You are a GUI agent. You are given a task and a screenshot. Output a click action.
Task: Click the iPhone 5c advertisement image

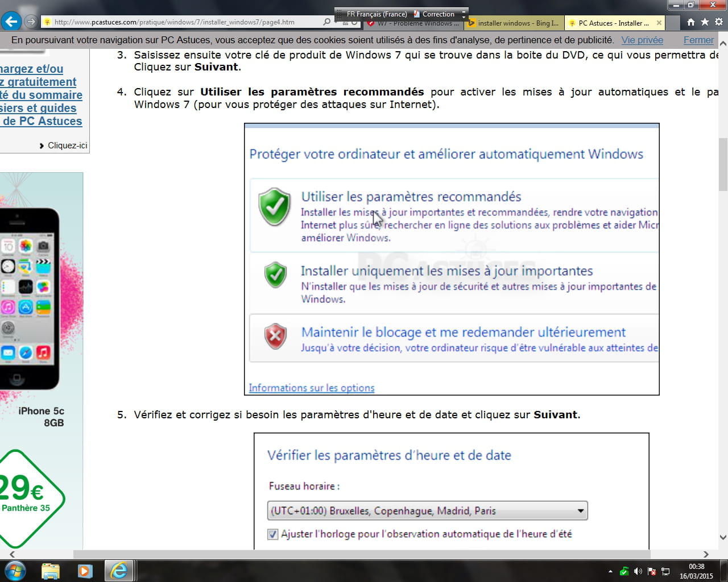29,298
